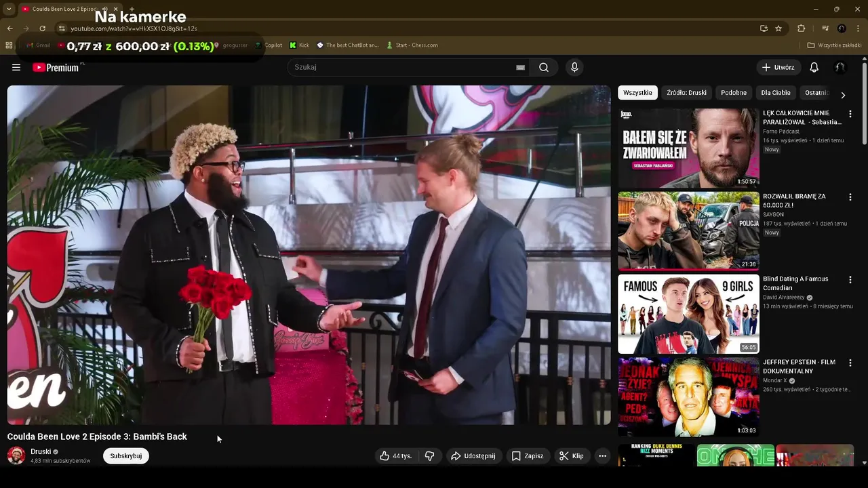868x488 pixels.
Task: Open options for ROZWALIŁ BRAMĘ video
Action: [x=850, y=197]
